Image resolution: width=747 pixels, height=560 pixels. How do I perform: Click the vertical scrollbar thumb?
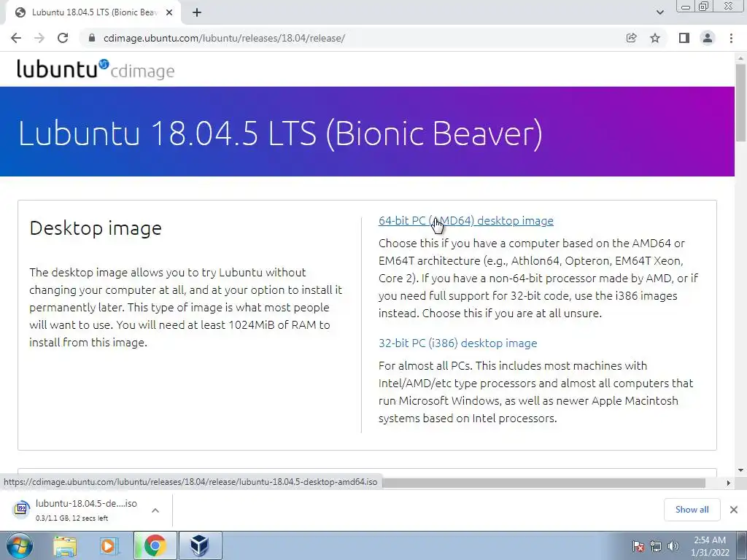740,102
